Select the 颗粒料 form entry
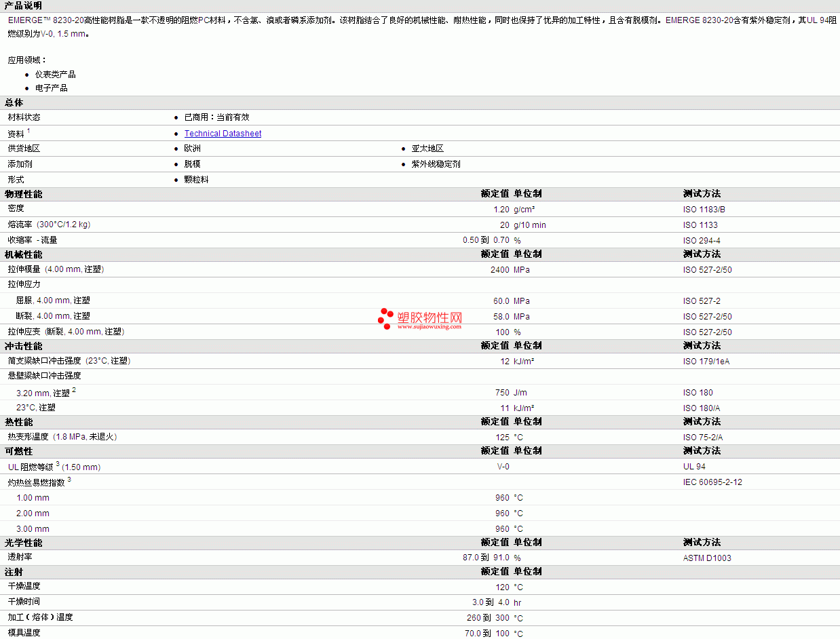Image resolution: width=840 pixels, height=639 pixels. point(196,180)
